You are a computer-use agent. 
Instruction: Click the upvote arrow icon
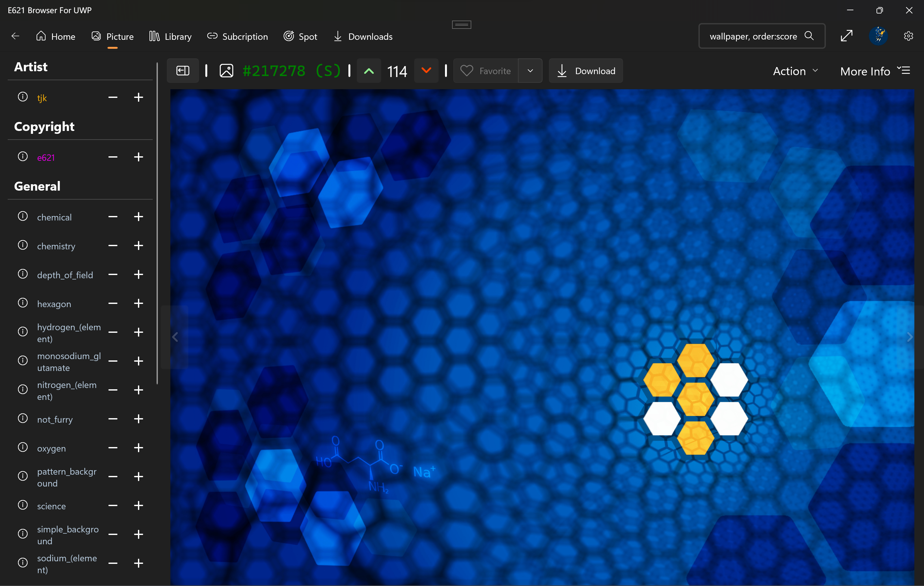coord(369,71)
